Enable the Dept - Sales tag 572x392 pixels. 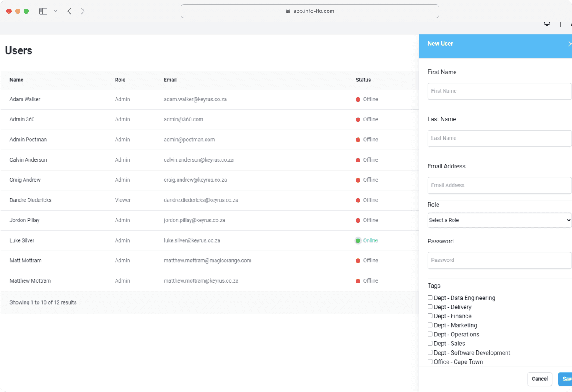pyautogui.click(x=430, y=343)
